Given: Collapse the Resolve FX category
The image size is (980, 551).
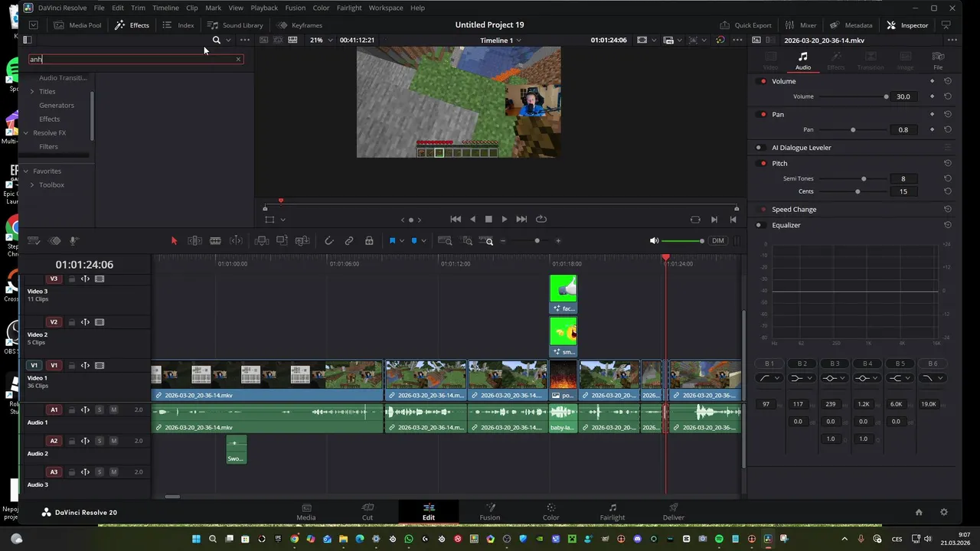Looking at the screenshot, I should tap(25, 133).
